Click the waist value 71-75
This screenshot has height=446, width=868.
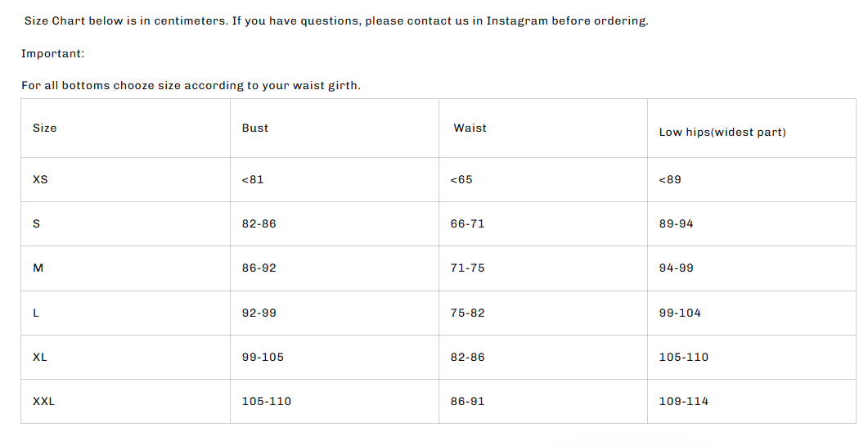click(467, 268)
